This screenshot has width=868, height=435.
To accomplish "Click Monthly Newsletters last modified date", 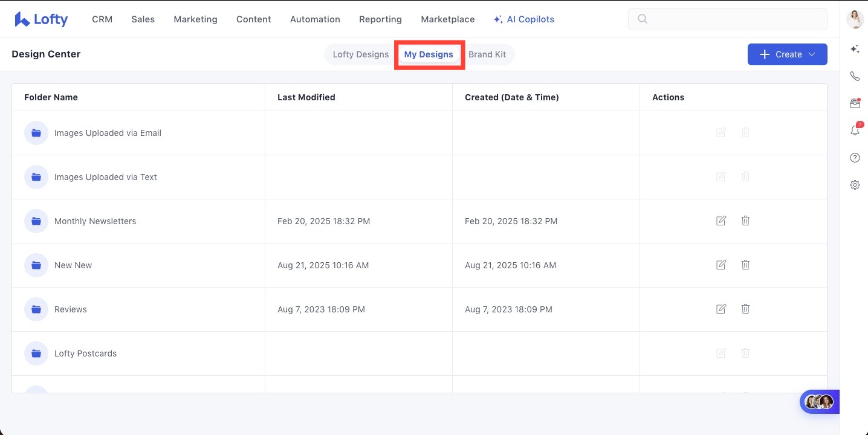I will [324, 221].
